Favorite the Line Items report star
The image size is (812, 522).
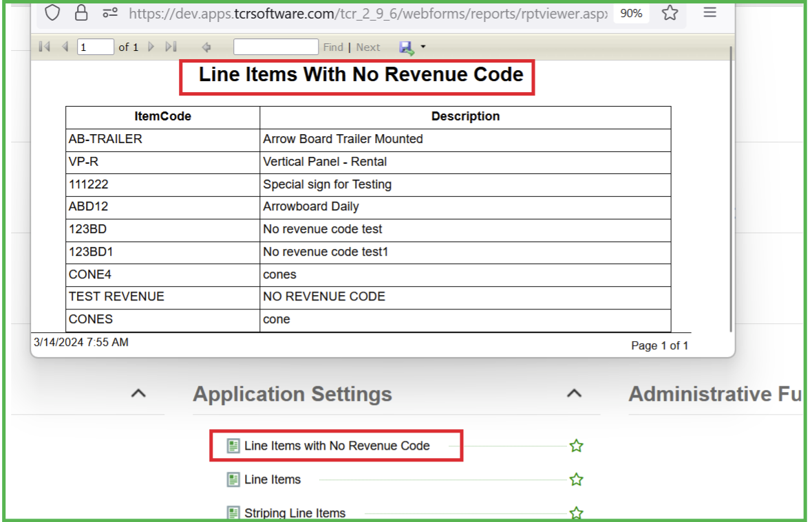(x=576, y=479)
